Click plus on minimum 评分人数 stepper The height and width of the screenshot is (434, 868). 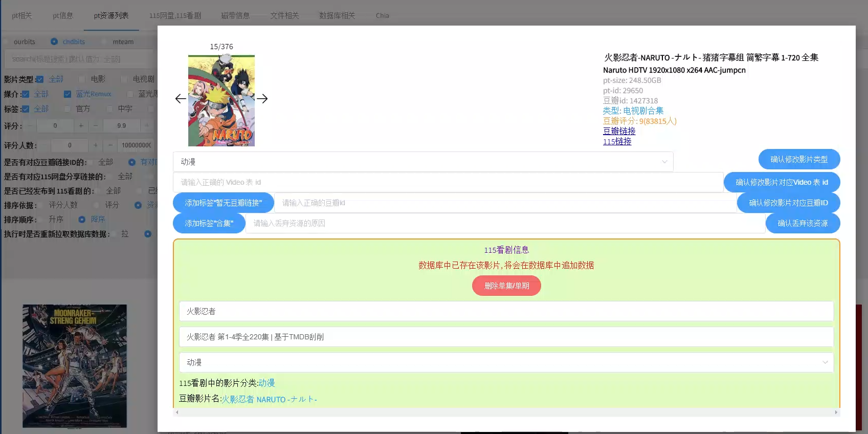pyautogui.click(x=95, y=145)
